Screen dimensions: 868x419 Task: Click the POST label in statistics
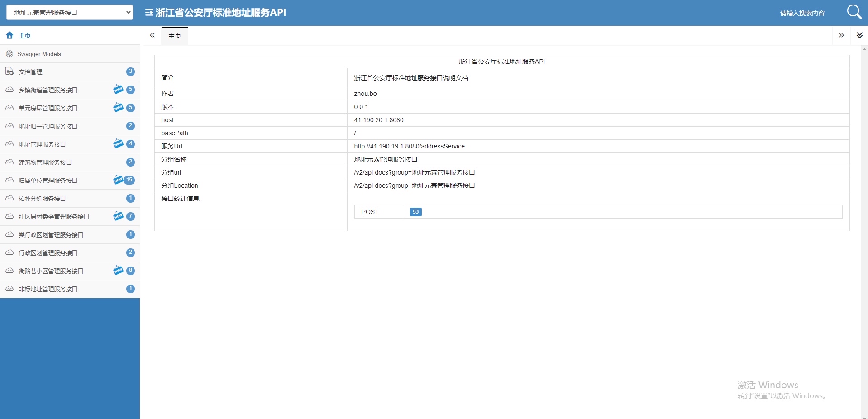click(370, 212)
